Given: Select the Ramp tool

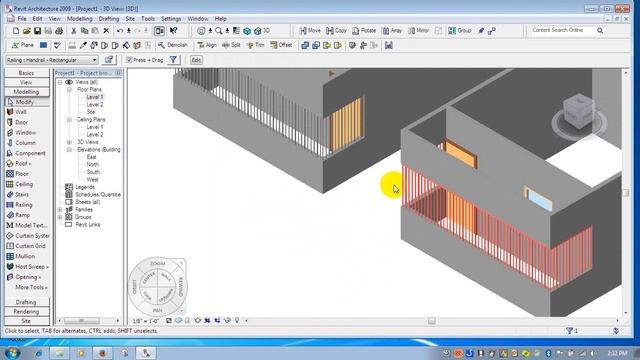Looking at the screenshot, I should pos(18,215).
